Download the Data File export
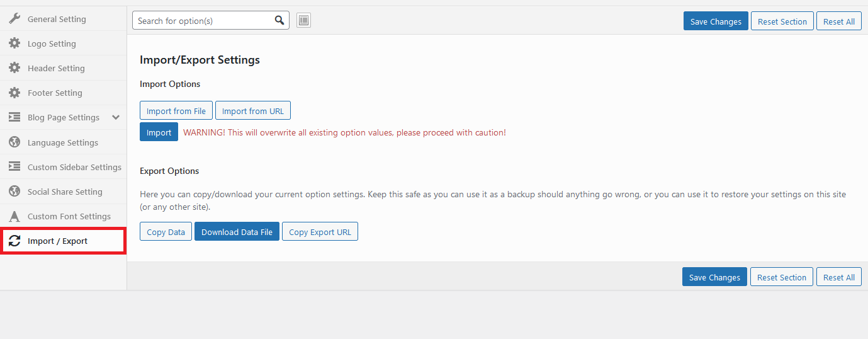The height and width of the screenshot is (339, 868). pos(237,232)
